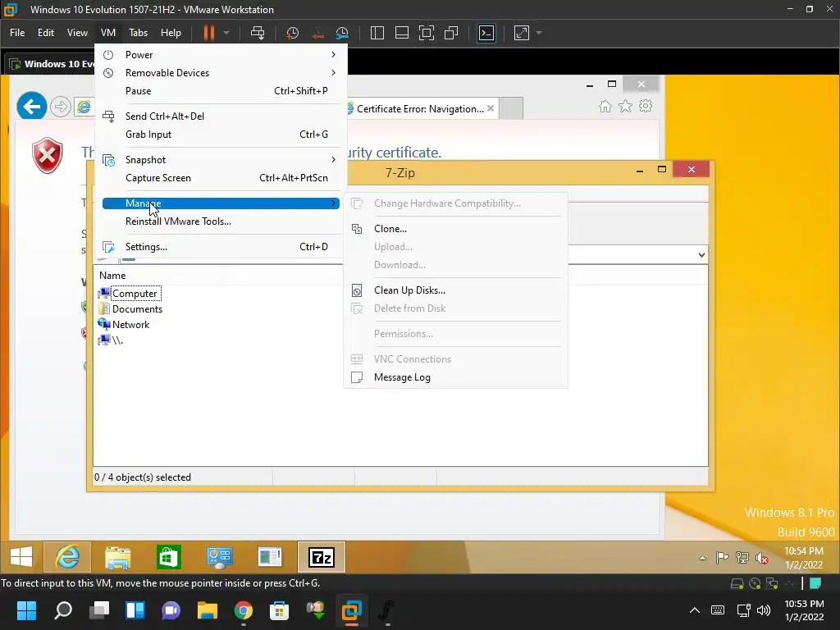Open the stretch guest dropdown arrow
This screenshot has height=630, width=840.
(539, 33)
